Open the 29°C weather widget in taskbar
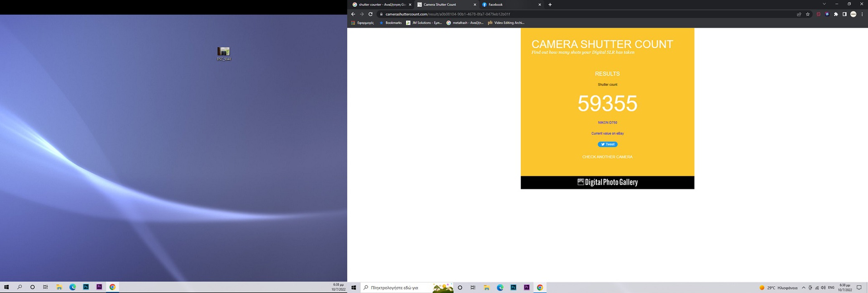This screenshot has height=293, width=868. [x=778, y=288]
